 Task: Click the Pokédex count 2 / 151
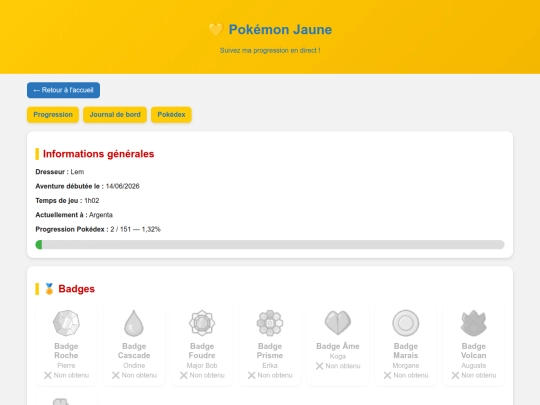(x=121, y=229)
